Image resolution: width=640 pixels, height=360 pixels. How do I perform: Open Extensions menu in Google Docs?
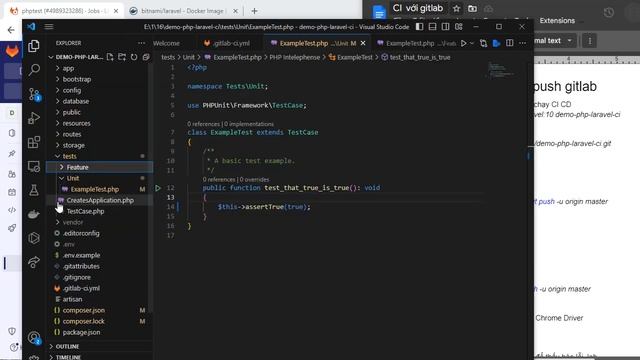557,20
